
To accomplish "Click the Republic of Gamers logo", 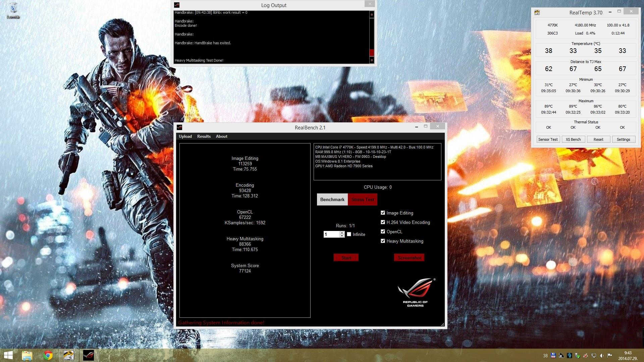I will click(x=416, y=292).
